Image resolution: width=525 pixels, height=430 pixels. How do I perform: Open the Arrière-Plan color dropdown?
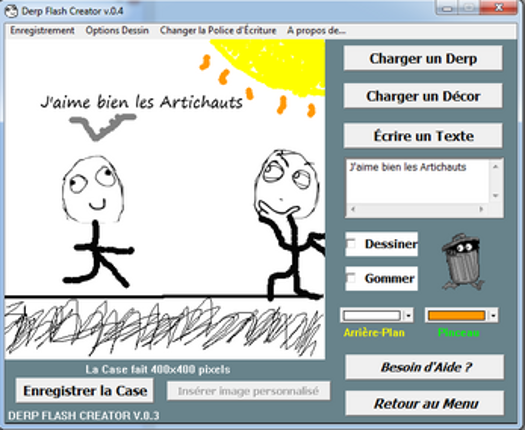point(408,315)
